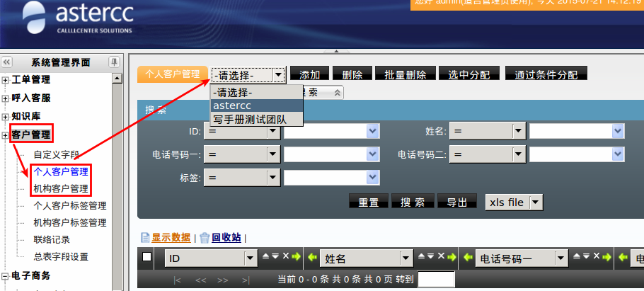Go to the last page with >| control
The image size is (644, 291).
coord(245,280)
